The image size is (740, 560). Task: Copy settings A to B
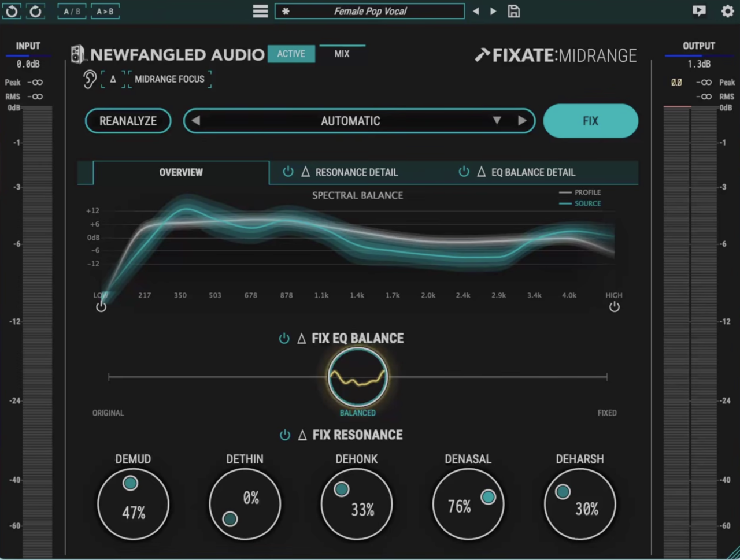105,12
